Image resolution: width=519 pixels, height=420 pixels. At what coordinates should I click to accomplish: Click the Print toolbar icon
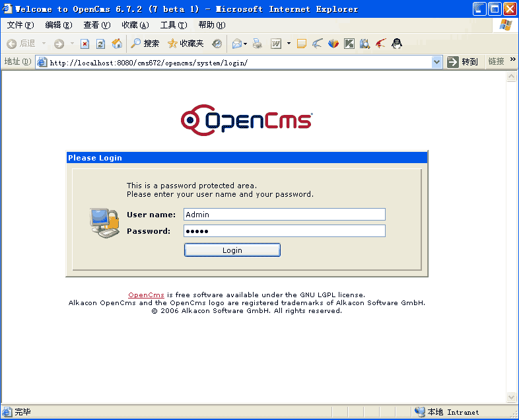point(258,44)
